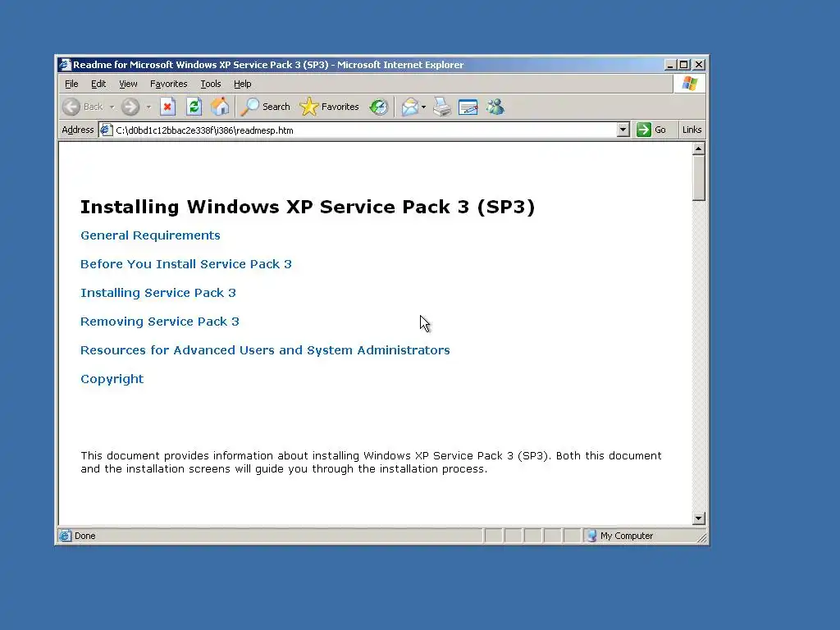Image resolution: width=840 pixels, height=630 pixels.
Task: Open the Tools menu
Action: pos(211,84)
